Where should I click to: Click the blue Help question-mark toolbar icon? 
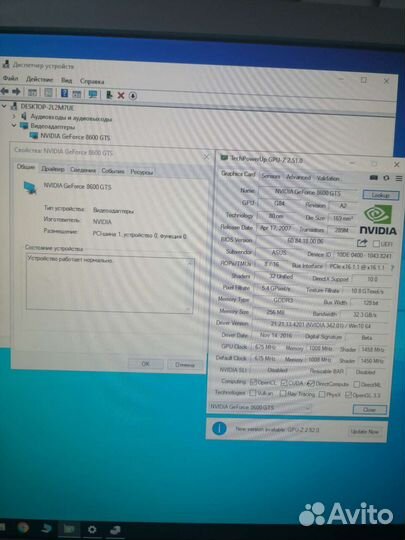(64, 93)
